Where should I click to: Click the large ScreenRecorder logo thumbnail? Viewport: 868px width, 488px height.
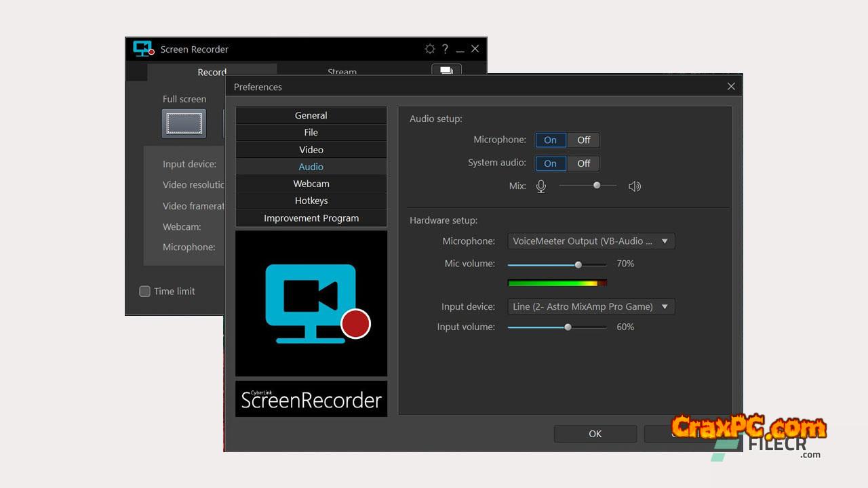pyautogui.click(x=311, y=303)
